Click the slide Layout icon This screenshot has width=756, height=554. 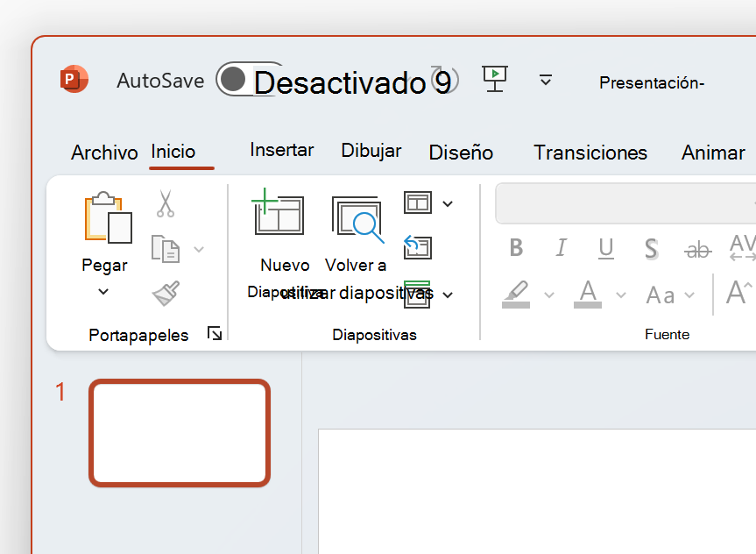click(x=418, y=202)
